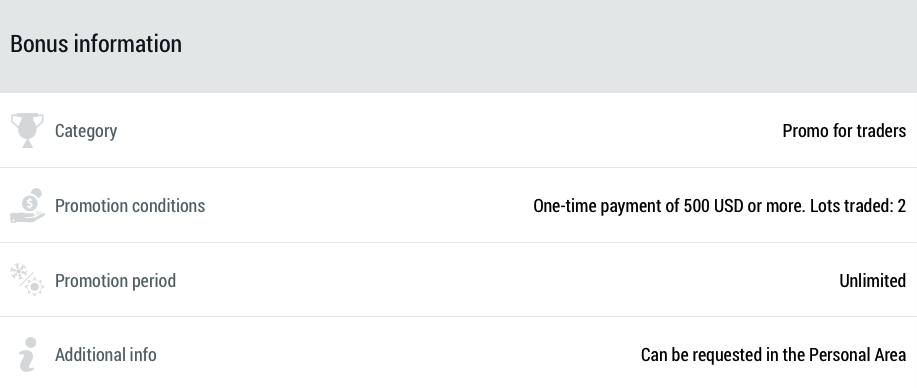
Task: Click the Bonus information header title
Action: pyautogui.click(x=96, y=44)
